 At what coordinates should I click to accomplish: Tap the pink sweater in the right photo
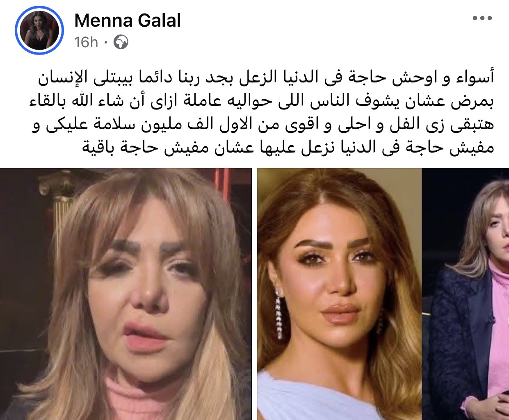coord(498,336)
